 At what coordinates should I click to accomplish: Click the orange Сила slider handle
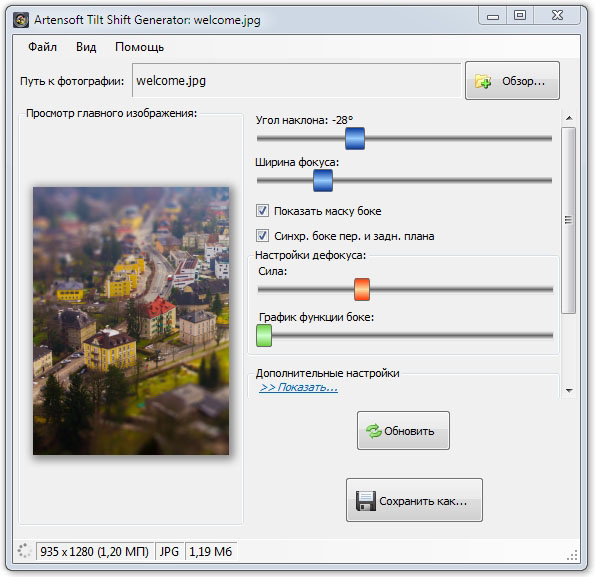(362, 289)
